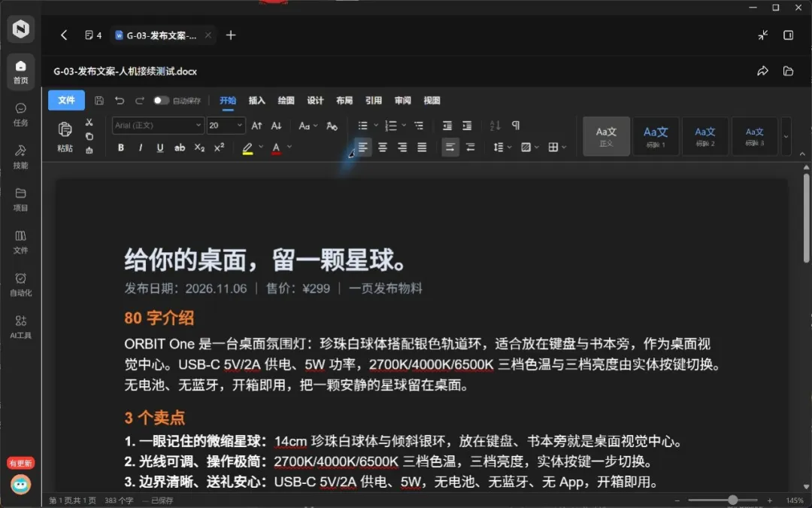Click the format painter icon
The width and height of the screenshot is (812, 508).
coord(89,151)
